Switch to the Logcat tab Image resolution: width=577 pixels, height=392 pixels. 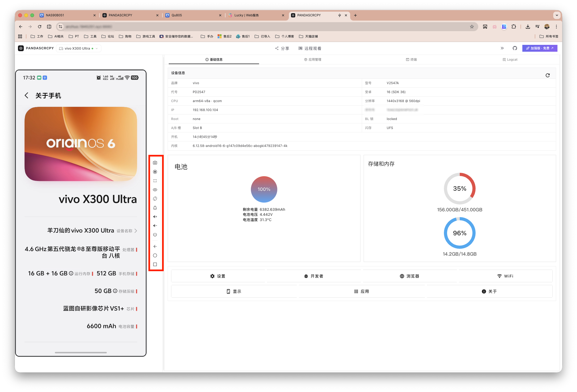(x=510, y=60)
